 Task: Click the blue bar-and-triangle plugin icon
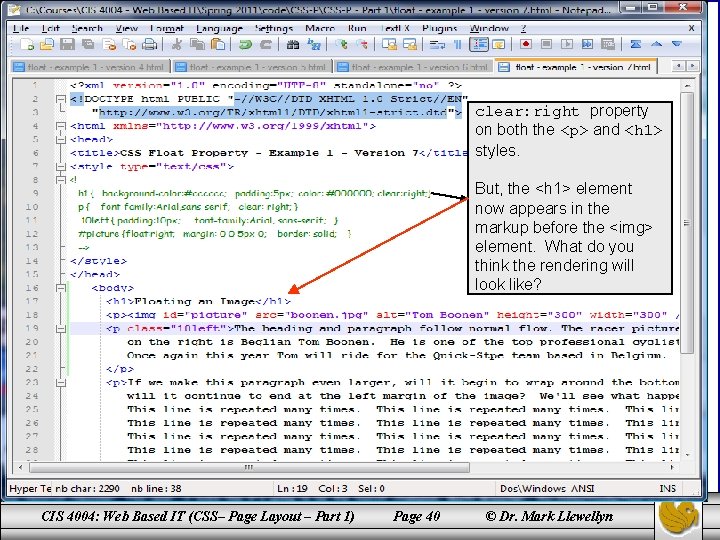coord(636,44)
